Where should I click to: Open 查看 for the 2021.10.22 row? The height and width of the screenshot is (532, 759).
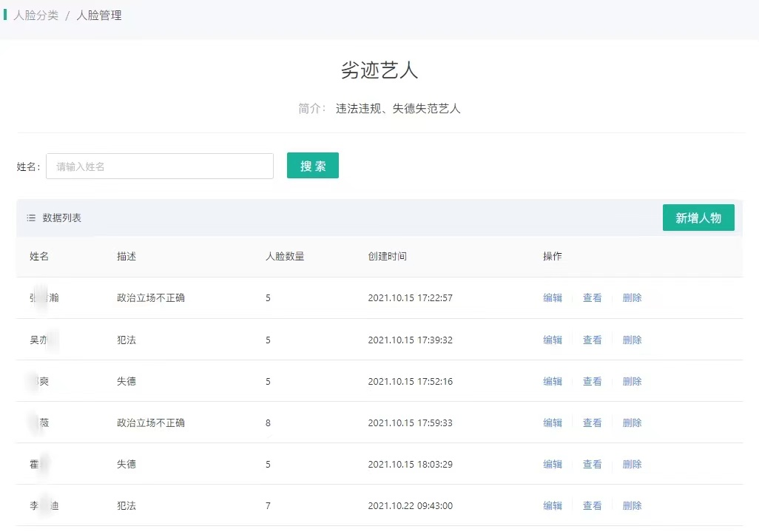(x=592, y=506)
